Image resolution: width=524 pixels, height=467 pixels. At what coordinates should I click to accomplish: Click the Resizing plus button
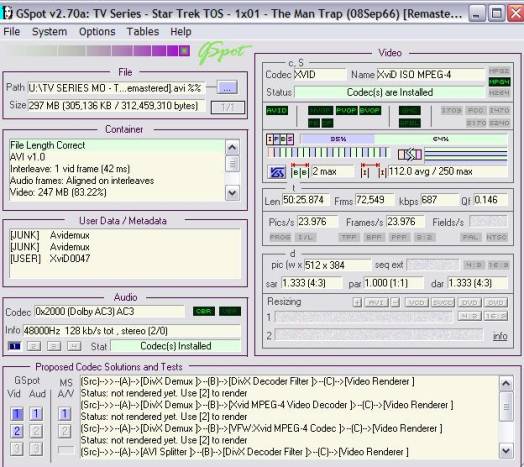(x=357, y=303)
